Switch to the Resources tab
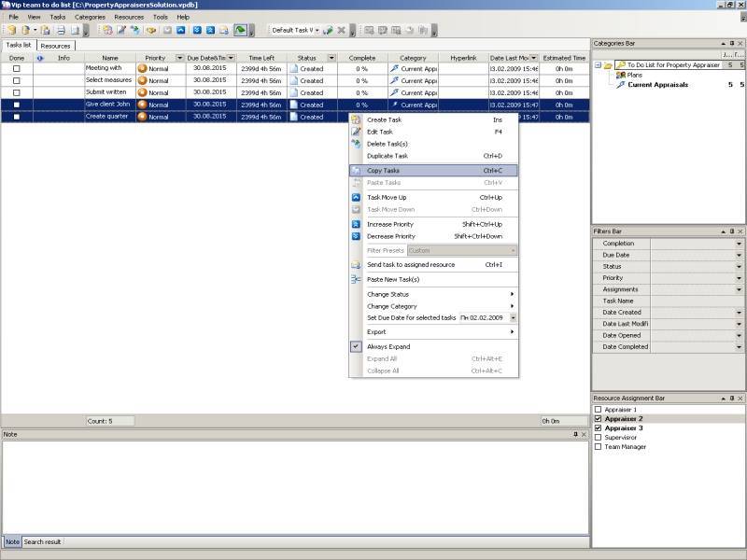 55,46
